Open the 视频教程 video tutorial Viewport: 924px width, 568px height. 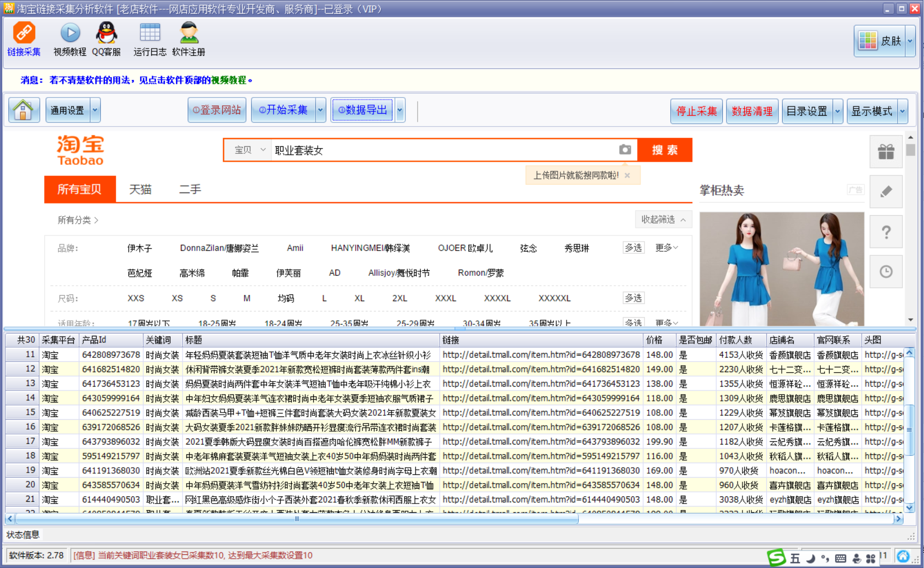coord(68,39)
